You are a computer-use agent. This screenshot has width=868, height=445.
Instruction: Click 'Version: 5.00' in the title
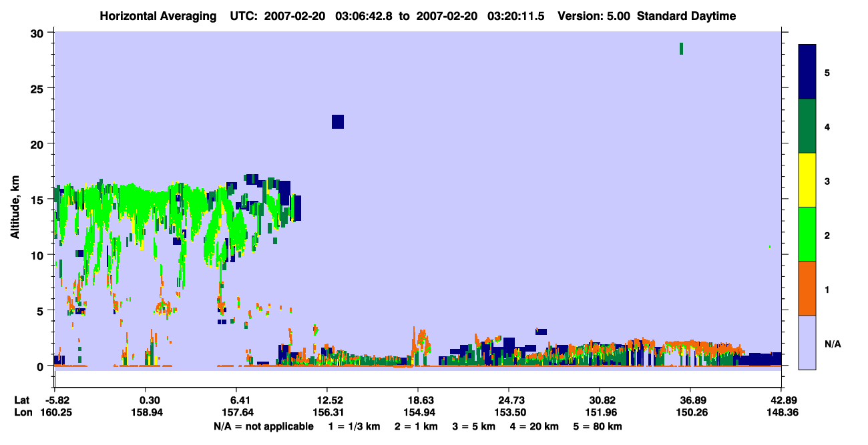point(593,16)
